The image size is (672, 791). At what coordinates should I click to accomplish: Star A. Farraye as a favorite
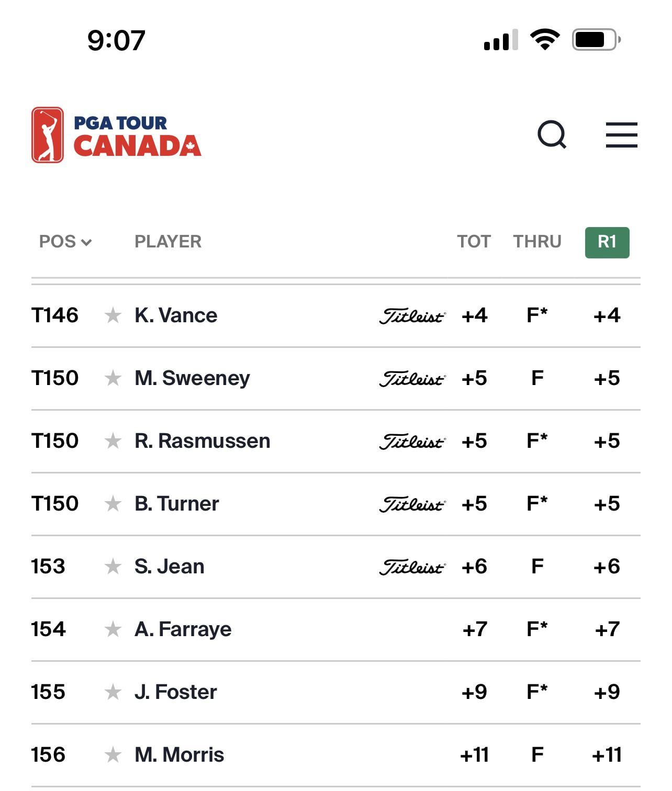click(x=113, y=629)
